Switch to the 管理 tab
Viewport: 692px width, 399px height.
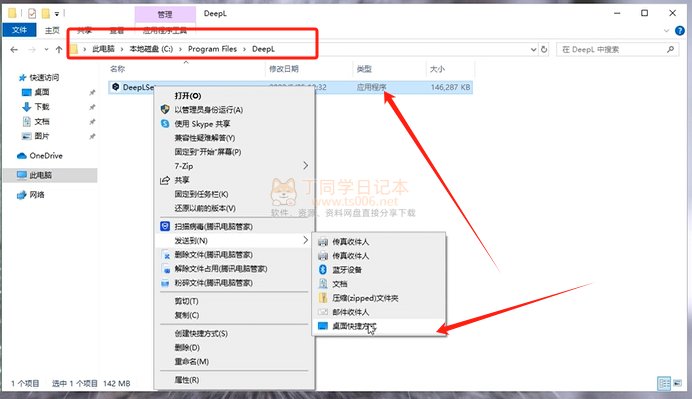pos(165,15)
